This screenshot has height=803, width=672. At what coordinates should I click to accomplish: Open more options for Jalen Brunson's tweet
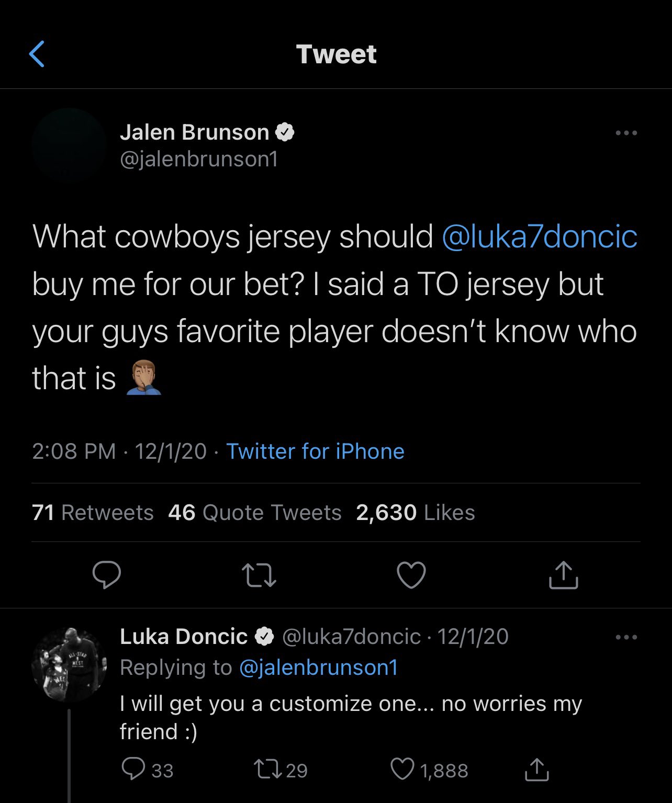(x=626, y=133)
